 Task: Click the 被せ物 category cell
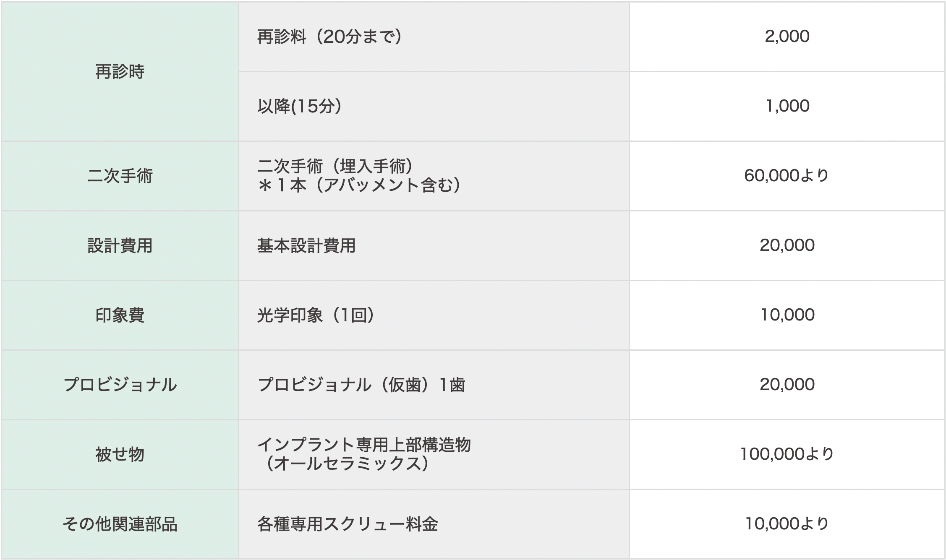click(120, 455)
